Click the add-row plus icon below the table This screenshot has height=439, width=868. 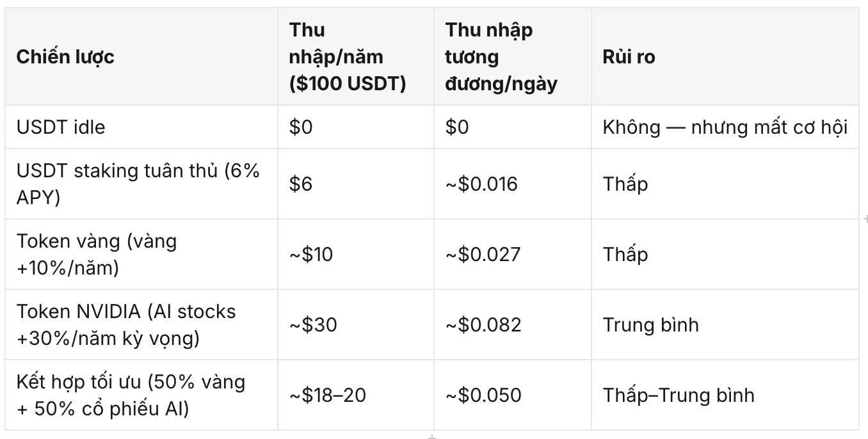click(x=432, y=436)
